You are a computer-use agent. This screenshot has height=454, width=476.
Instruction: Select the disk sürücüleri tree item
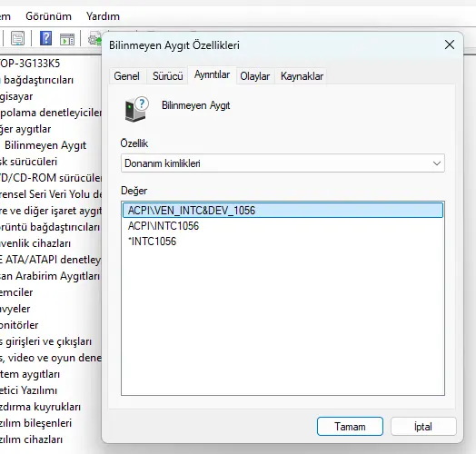click(28, 162)
